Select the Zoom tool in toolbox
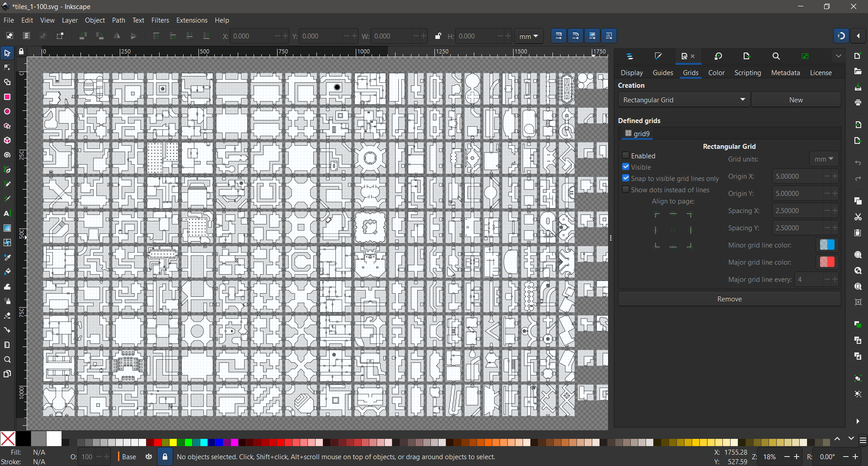This screenshot has width=868, height=466. pos(7,360)
